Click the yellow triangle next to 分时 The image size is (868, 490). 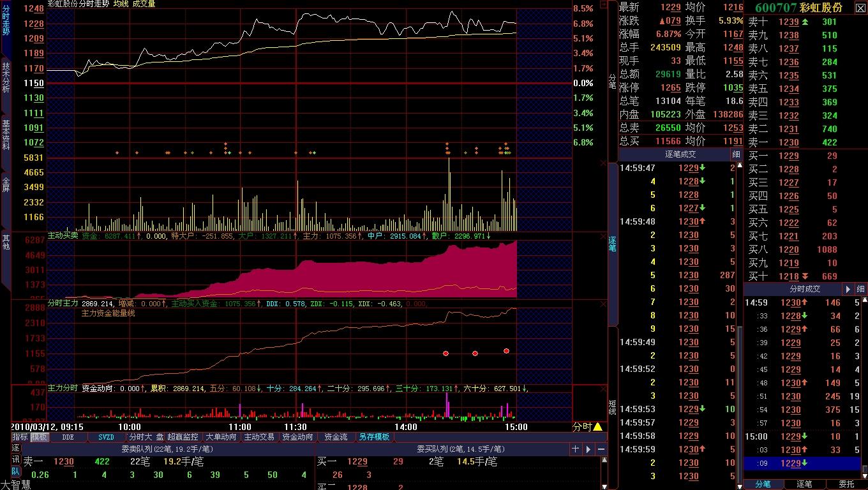click(x=598, y=427)
